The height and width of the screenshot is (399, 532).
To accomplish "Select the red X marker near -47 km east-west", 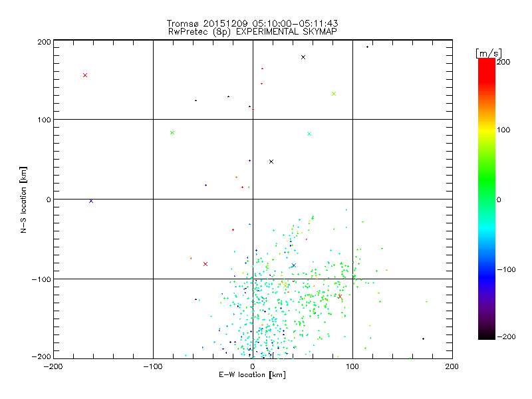I will pos(205,264).
